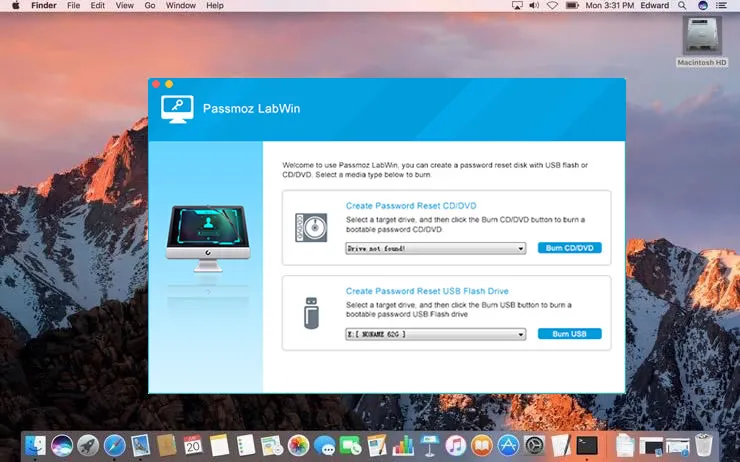
Task: Open the Apple menu
Action: [x=16, y=6]
